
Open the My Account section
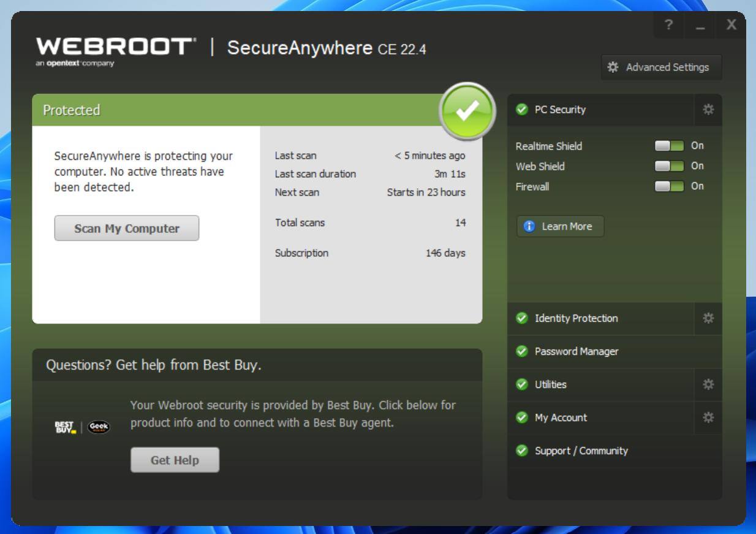click(561, 418)
